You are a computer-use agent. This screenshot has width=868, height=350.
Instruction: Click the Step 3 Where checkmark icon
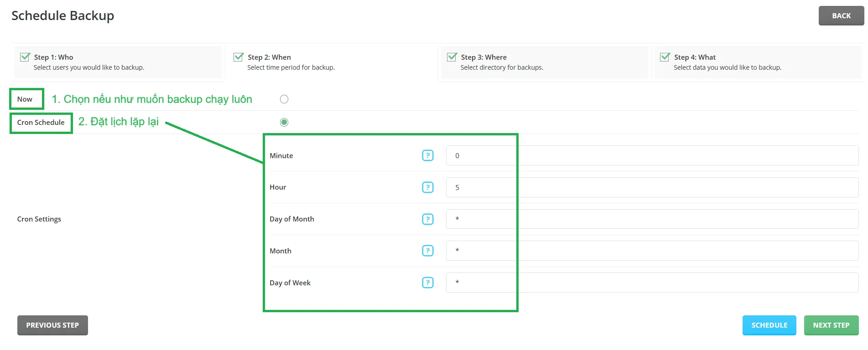tap(452, 57)
